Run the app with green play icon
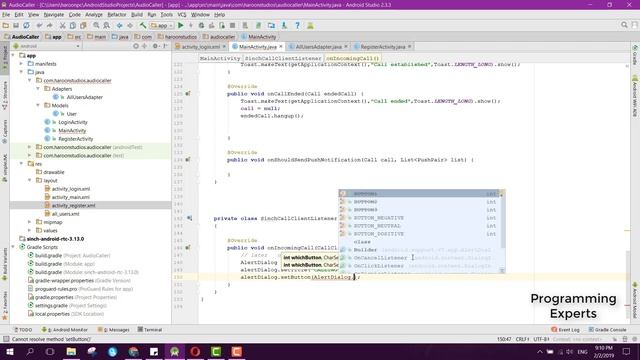The height and width of the screenshot is (360, 640). [180, 25]
